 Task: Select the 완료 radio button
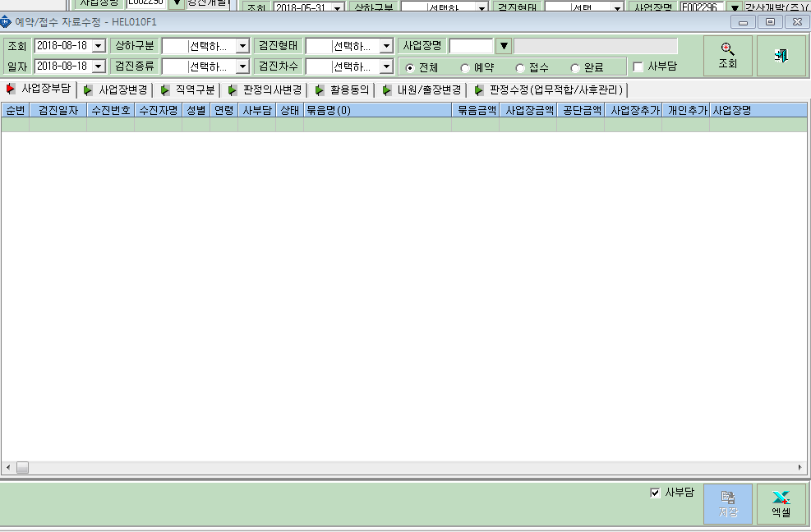(x=575, y=67)
